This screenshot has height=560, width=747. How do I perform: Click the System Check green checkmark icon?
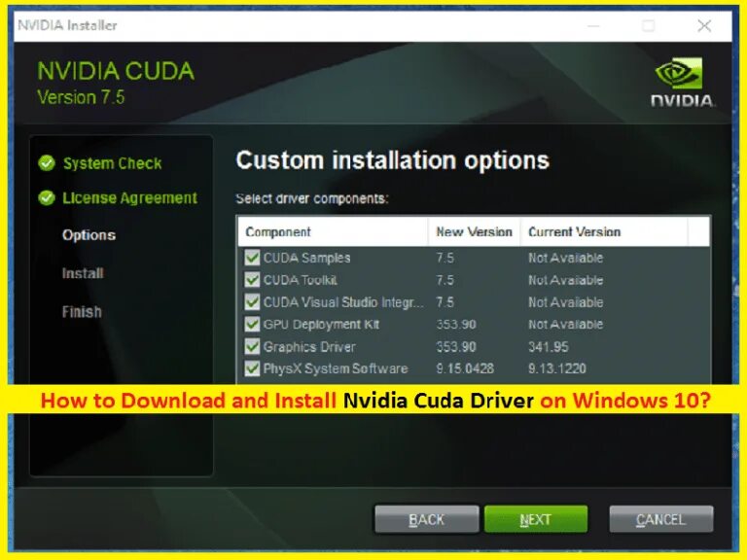tap(47, 163)
